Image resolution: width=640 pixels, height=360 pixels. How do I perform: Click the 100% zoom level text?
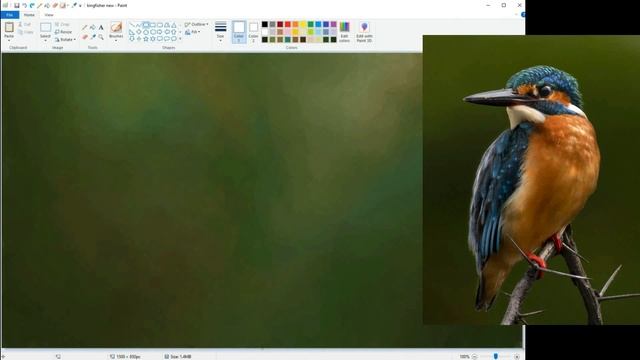click(464, 357)
